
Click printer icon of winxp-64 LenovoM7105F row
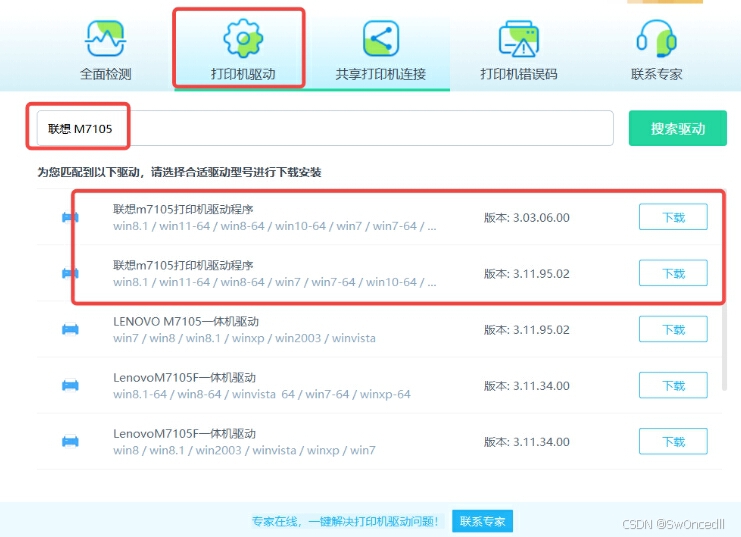pos(70,386)
